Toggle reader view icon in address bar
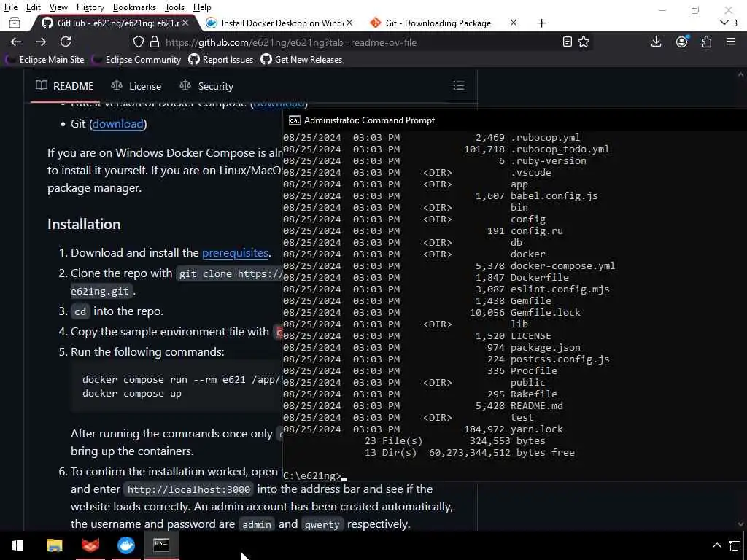The width and height of the screenshot is (747, 560). pos(567,42)
